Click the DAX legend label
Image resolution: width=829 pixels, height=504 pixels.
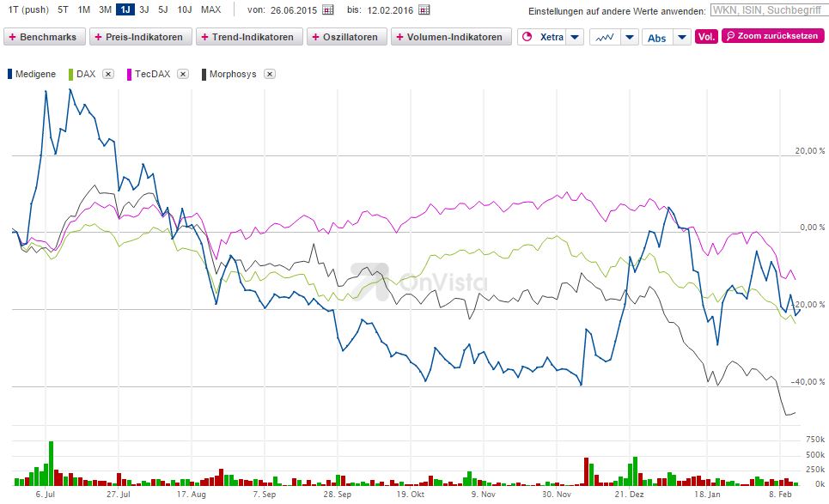click(x=86, y=74)
